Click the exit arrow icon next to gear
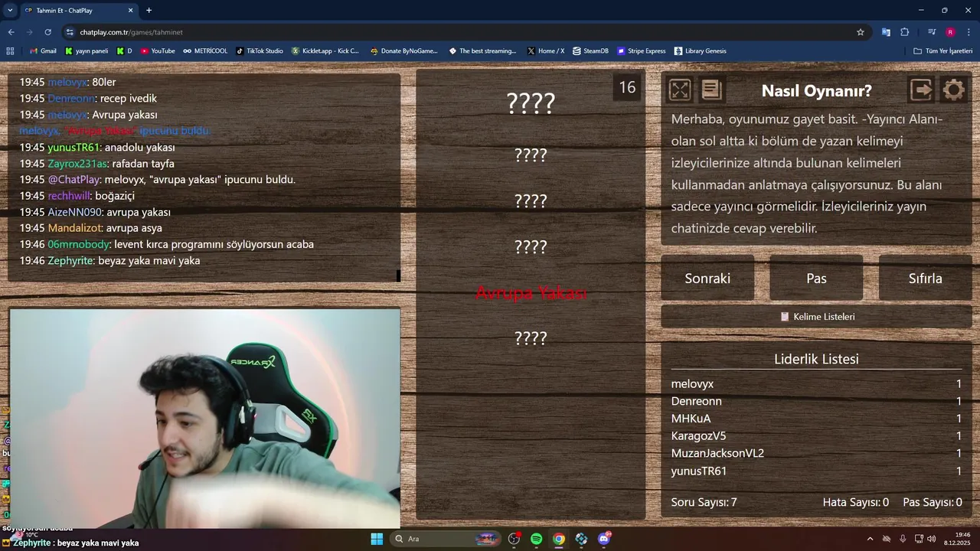Viewport: 980px width, 551px height. (x=921, y=90)
